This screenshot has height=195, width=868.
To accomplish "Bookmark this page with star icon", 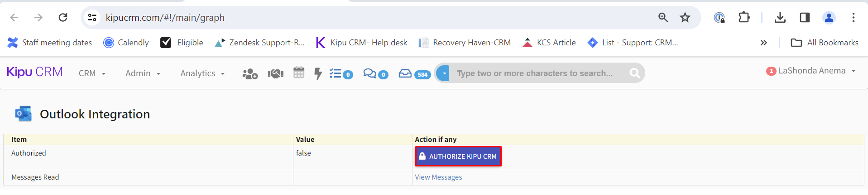I will tap(685, 18).
